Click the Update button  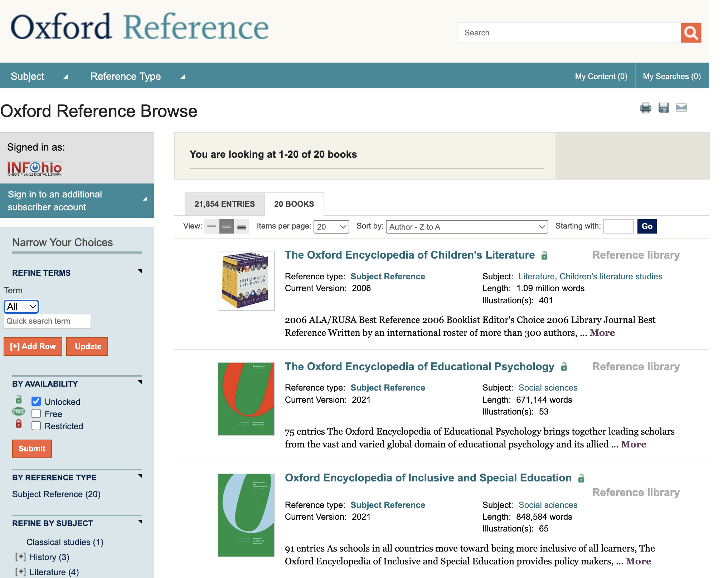pos(87,347)
